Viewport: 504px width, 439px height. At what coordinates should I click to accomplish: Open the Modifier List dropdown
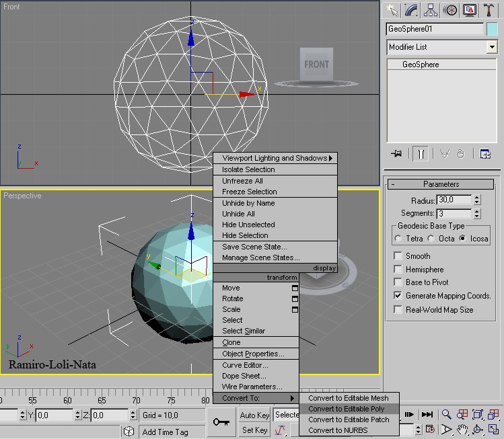(x=492, y=47)
